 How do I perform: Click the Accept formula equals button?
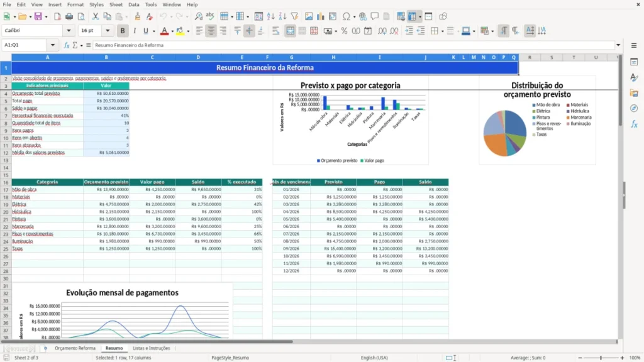88,45
